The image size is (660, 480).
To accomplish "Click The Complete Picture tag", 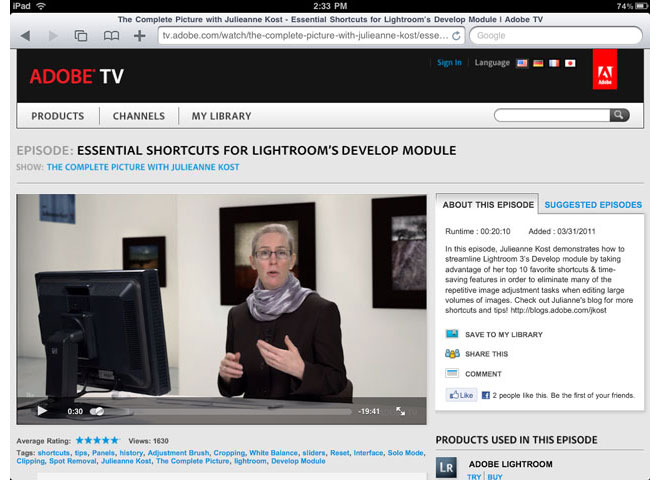I will (x=192, y=461).
